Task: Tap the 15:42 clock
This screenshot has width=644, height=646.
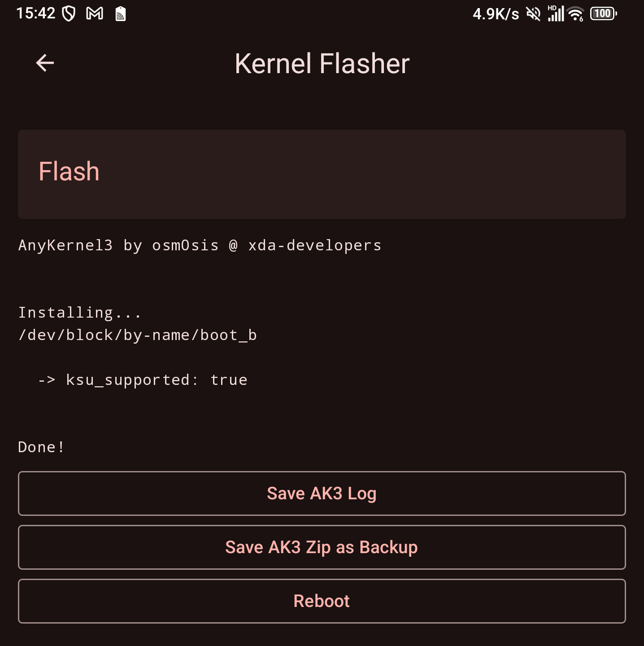Action: 36,13
